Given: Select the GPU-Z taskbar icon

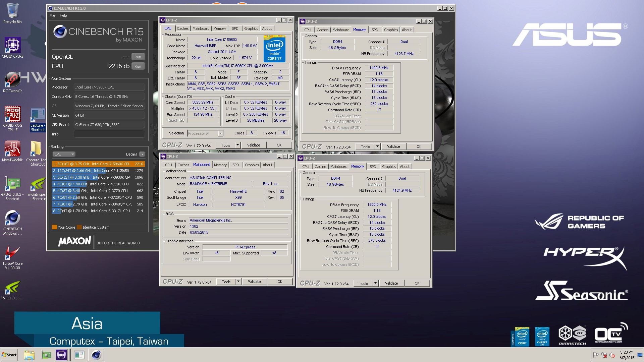Looking at the screenshot, I should coord(46,355).
